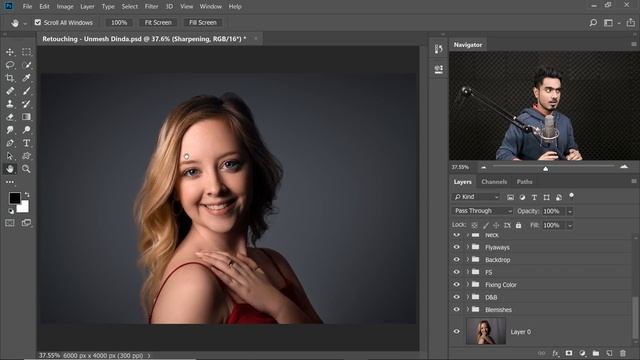Select the Horizontal Type tool
Viewport: 640px width, 360px height.
[x=27, y=143]
